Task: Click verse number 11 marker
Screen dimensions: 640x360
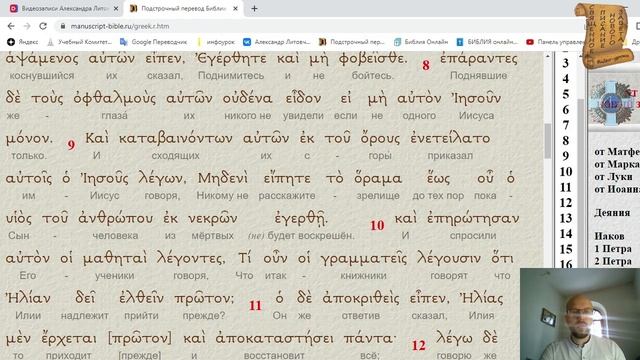Action: [255, 305]
